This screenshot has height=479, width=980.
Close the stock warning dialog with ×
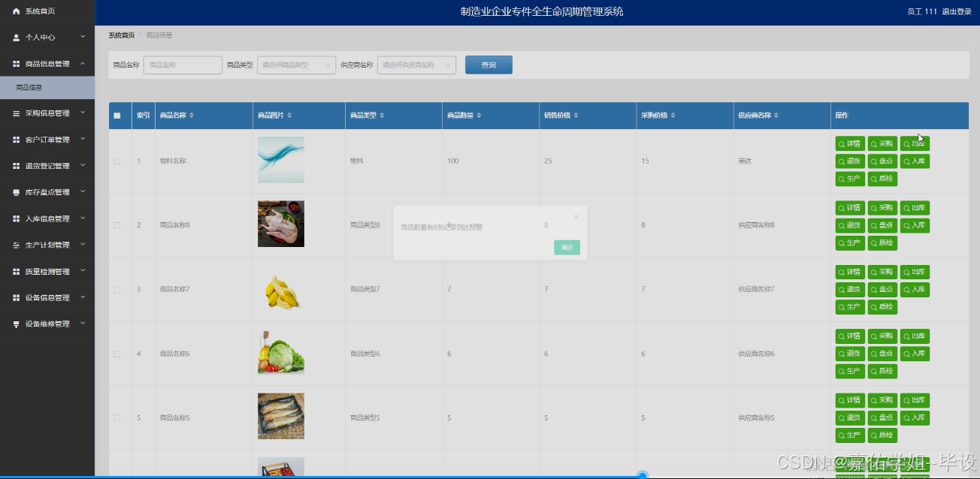point(576,217)
